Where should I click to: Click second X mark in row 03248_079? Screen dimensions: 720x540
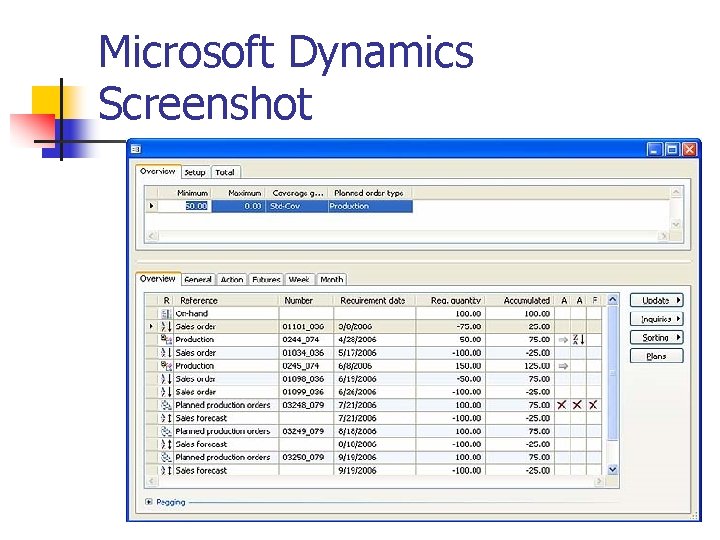tap(577, 405)
